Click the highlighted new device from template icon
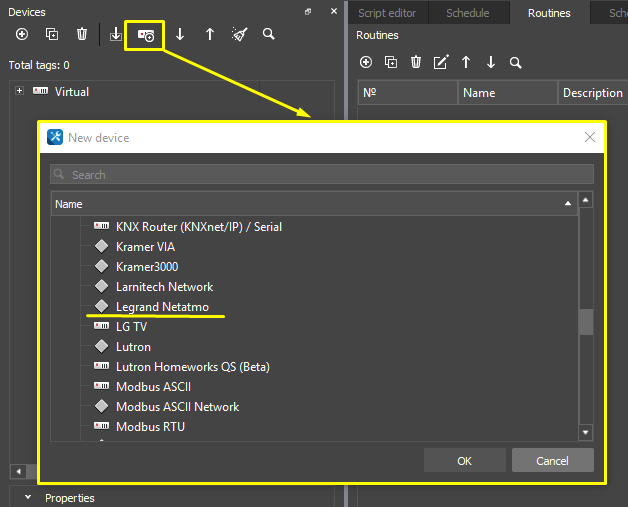This screenshot has height=507, width=628. tap(146, 34)
